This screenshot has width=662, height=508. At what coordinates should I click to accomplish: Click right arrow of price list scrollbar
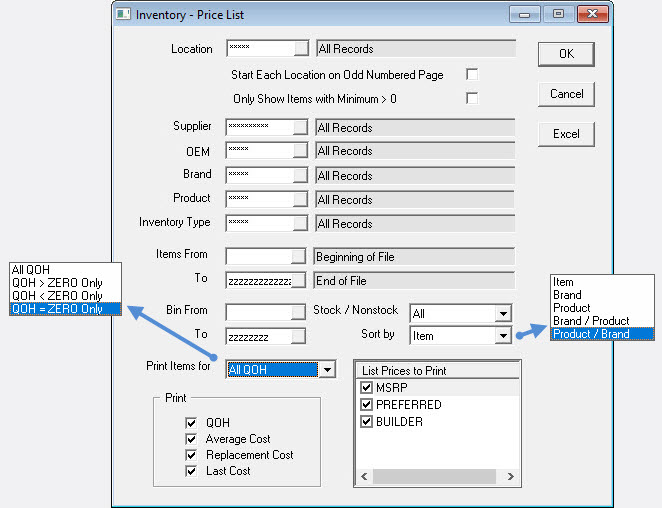tap(510, 476)
